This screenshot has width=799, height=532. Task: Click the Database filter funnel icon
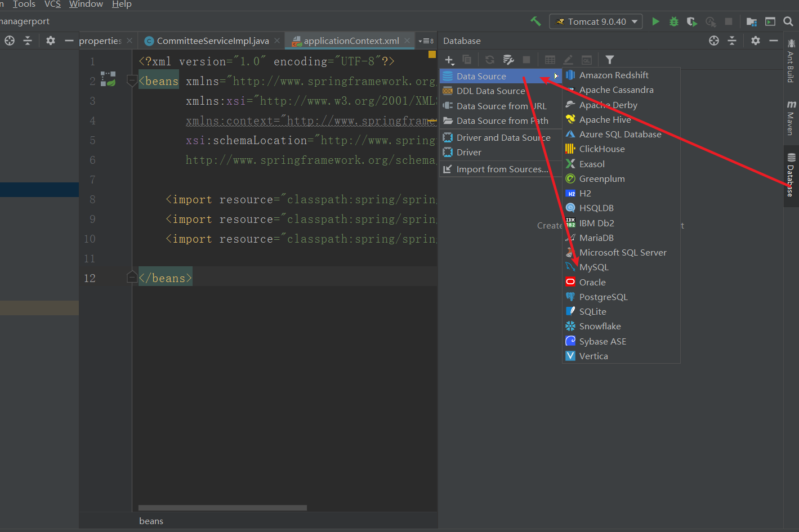[x=610, y=60]
